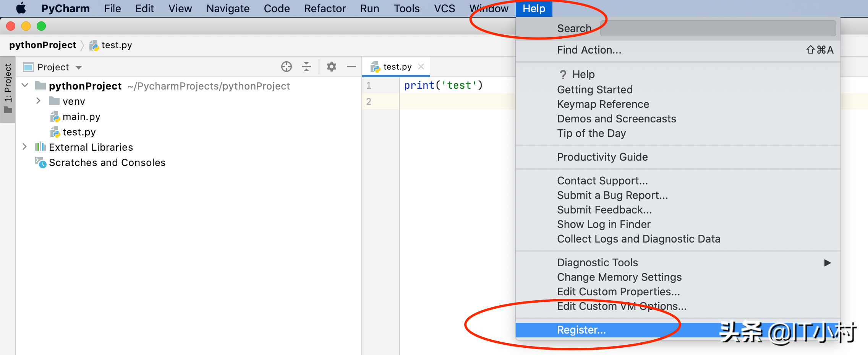Click the Collapse All icon in Project toolbar
868x355 pixels.
(306, 67)
